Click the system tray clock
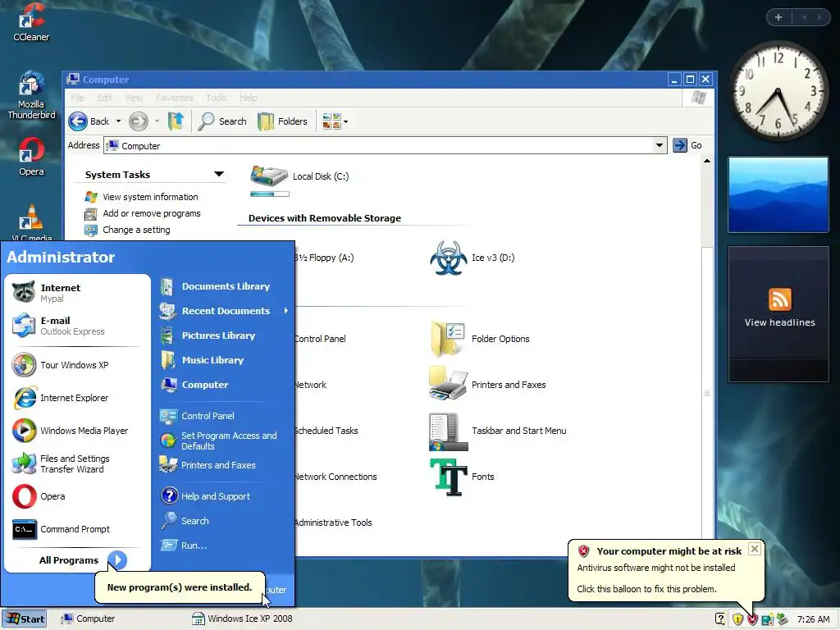This screenshot has height=630, width=840. [813, 620]
